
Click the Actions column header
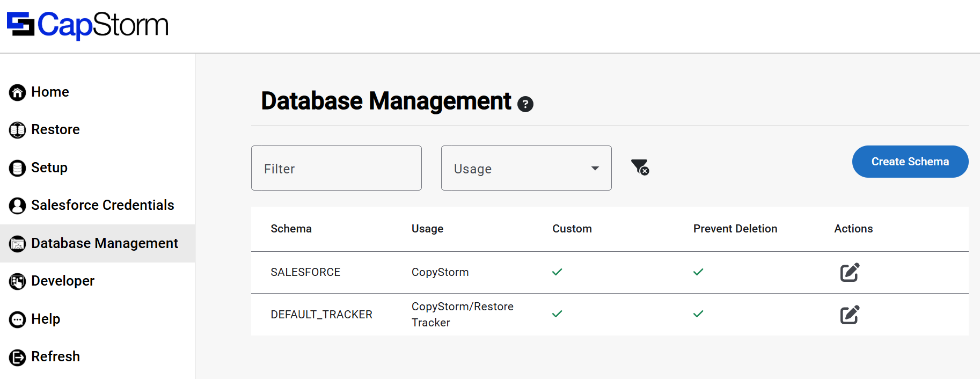853,229
